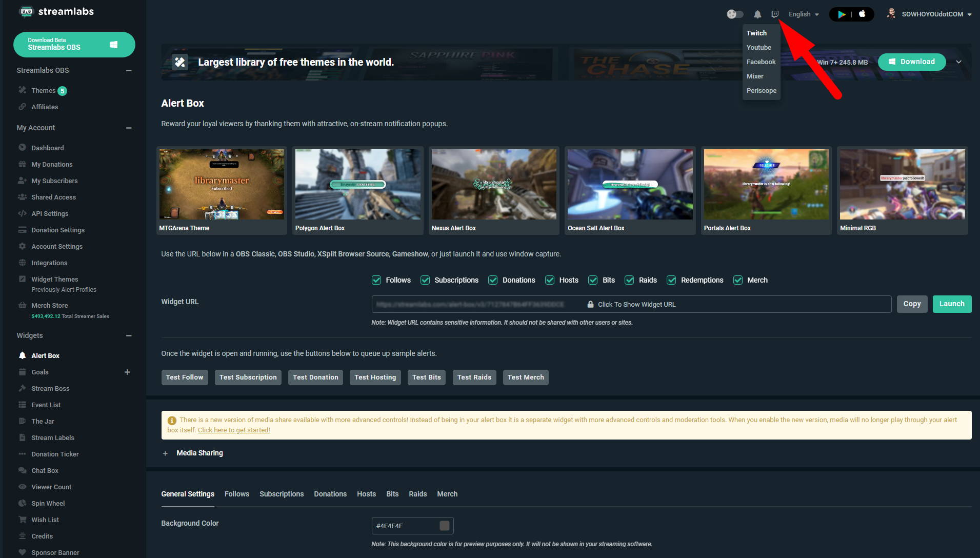Open the notifications bell icon
This screenshot has width=980, height=558.
[757, 14]
